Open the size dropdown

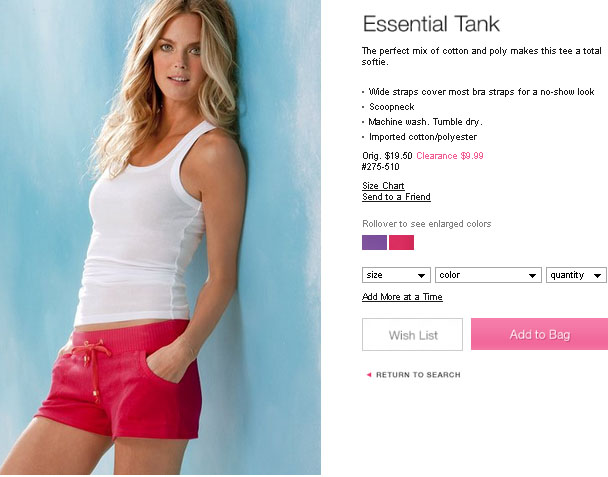pos(396,275)
